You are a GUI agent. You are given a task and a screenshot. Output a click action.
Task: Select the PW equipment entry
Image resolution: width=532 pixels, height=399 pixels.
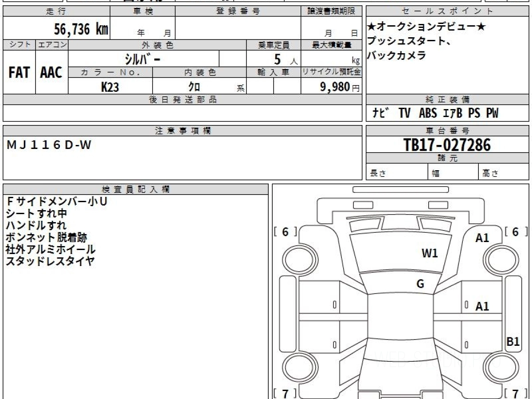492,113
